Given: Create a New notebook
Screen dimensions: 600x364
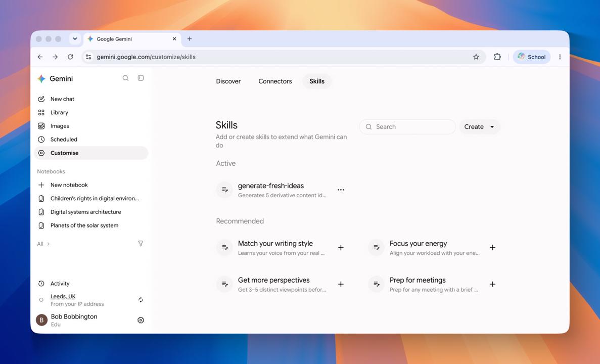Looking at the screenshot, I should tap(91, 185).
